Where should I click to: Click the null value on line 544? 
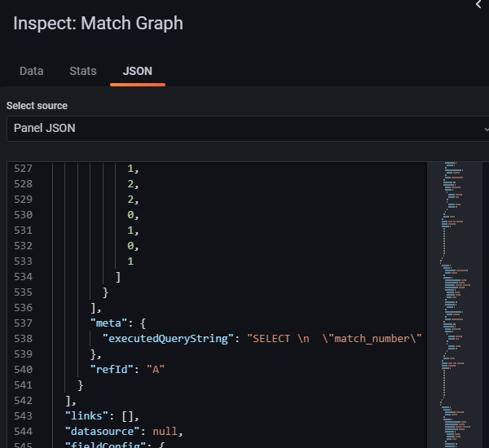pos(165,432)
